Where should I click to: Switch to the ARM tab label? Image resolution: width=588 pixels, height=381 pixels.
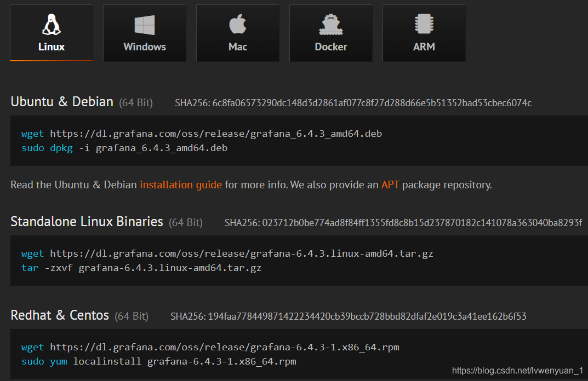[x=424, y=47]
